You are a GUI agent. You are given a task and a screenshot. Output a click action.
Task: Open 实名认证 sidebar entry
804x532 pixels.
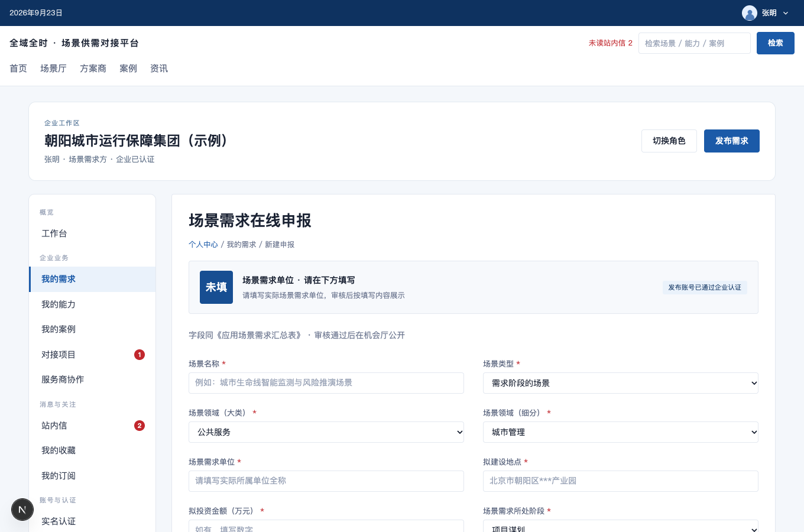tap(92, 521)
